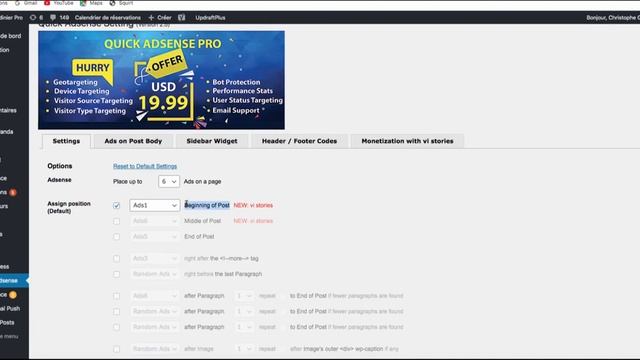Open Monetization with vi stories tab
The width and height of the screenshot is (640, 360).
pyautogui.click(x=407, y=141)
